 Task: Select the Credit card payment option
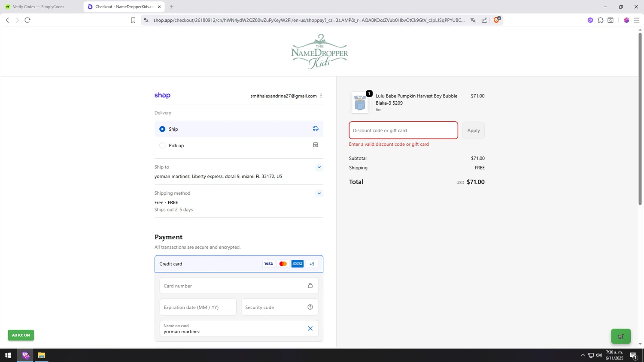[239, 264]
